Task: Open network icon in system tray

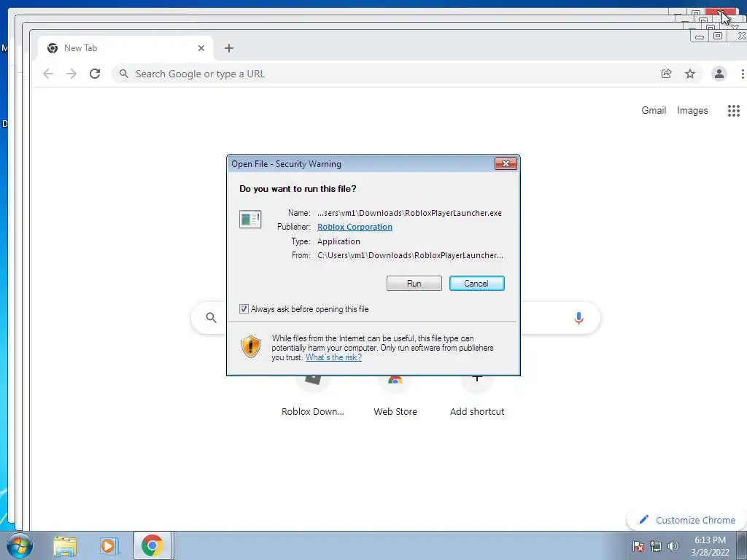Action: [x=656, y=546]
